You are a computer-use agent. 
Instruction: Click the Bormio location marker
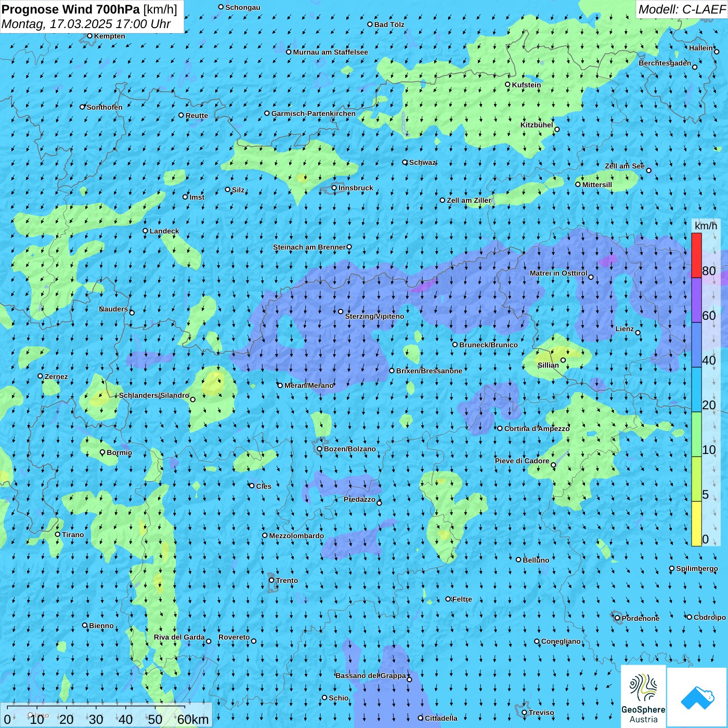click(x=102, y=452)
